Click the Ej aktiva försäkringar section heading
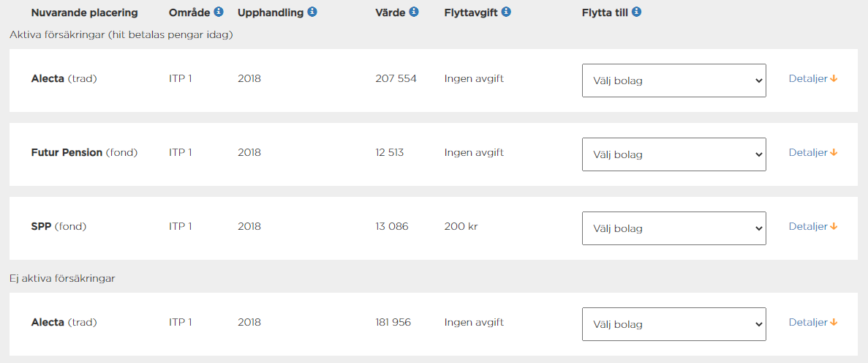Viewport: 868px width, 363px height. [x=62, y=278]
